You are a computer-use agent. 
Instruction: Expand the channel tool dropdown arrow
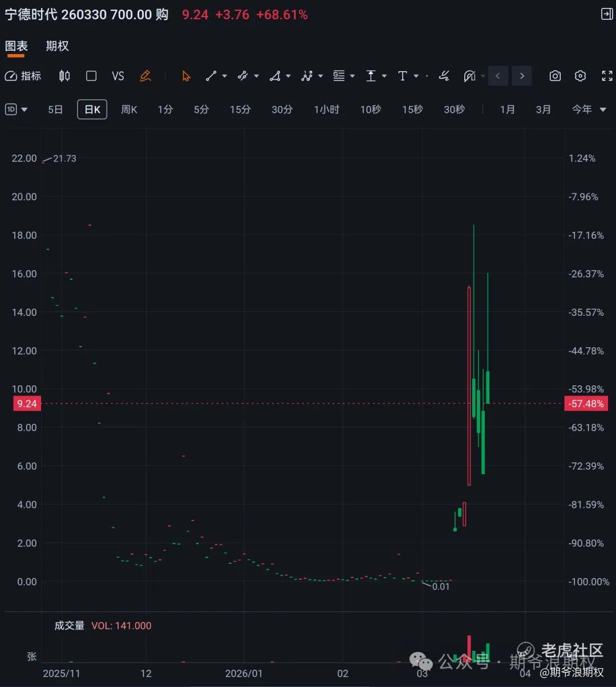click(x=256, y=76)
